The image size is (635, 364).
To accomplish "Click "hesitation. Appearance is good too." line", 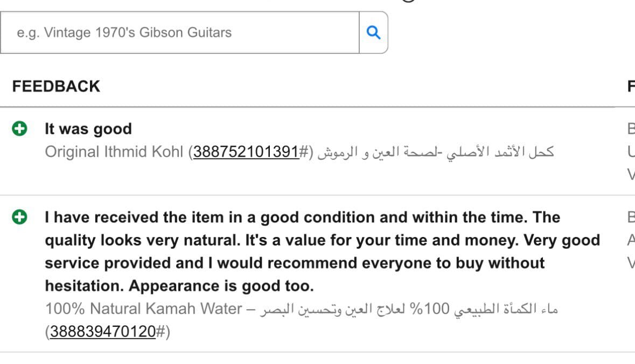I will click(x=179, y=285).
